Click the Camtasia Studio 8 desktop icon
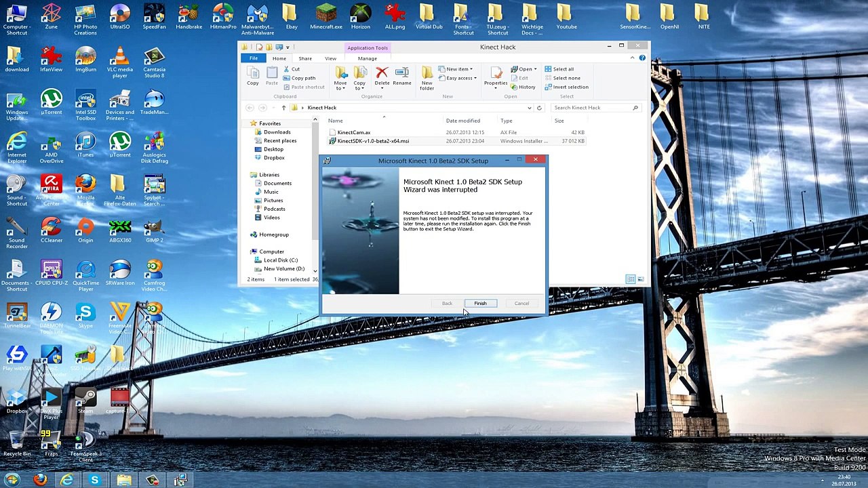The width and height of the screenshot is (868, 488). (154, 62)
